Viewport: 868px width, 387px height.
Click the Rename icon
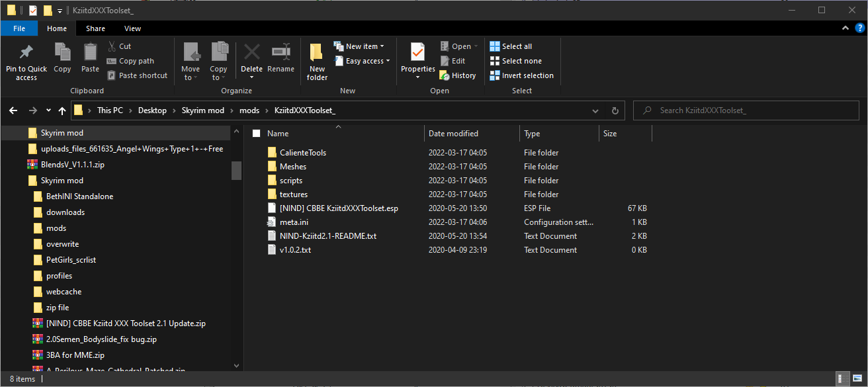click(281, 52)
